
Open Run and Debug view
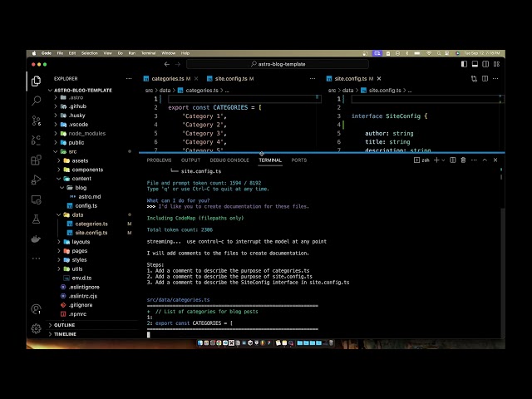(x=36, y=180)
